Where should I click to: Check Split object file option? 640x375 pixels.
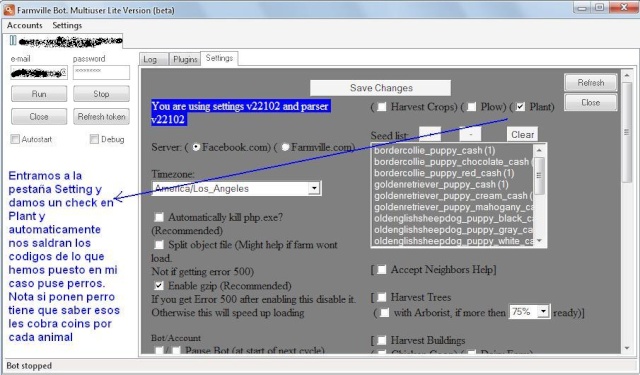click(159, 244)
